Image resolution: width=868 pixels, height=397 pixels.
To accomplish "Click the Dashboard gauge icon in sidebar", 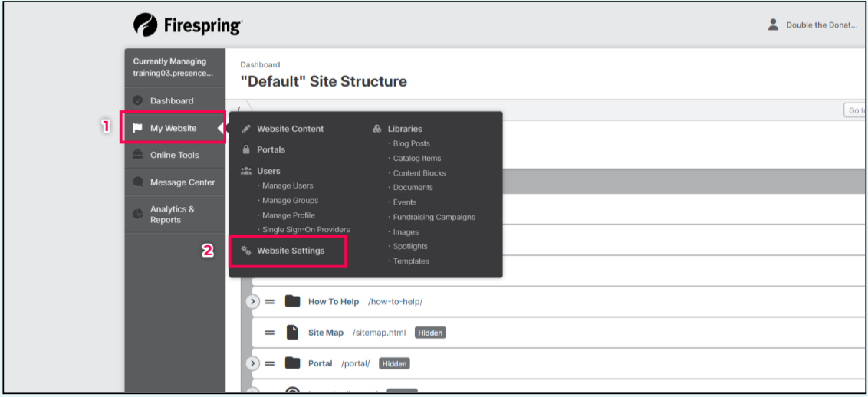I will 138,100.
